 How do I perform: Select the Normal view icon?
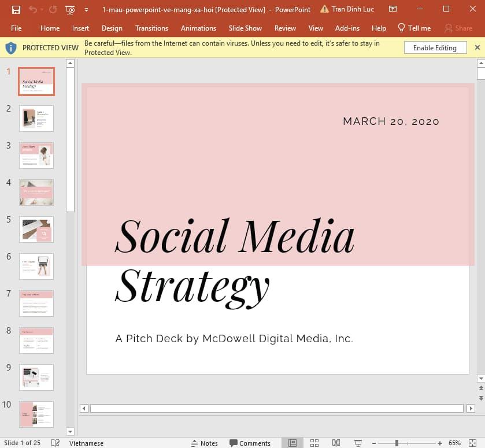293,443
